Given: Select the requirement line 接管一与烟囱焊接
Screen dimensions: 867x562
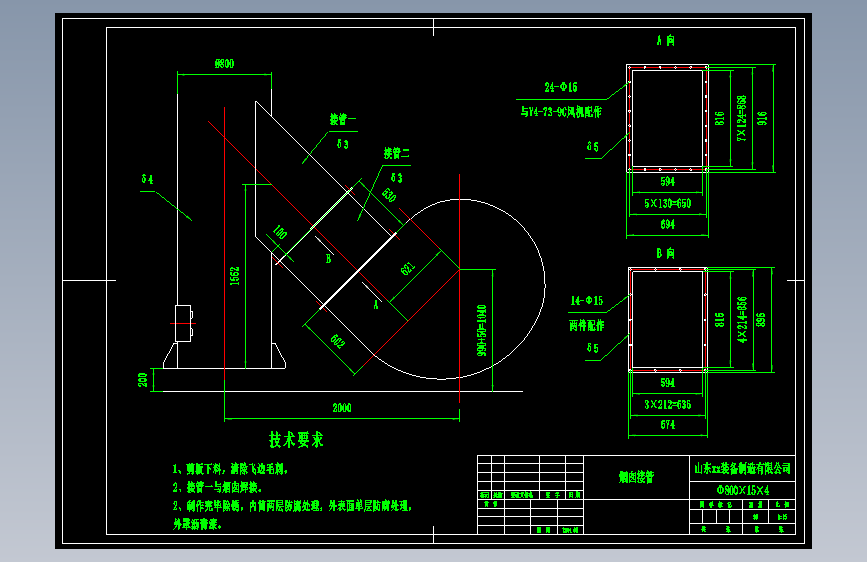Looking at the screenshot, I should 217,487.
